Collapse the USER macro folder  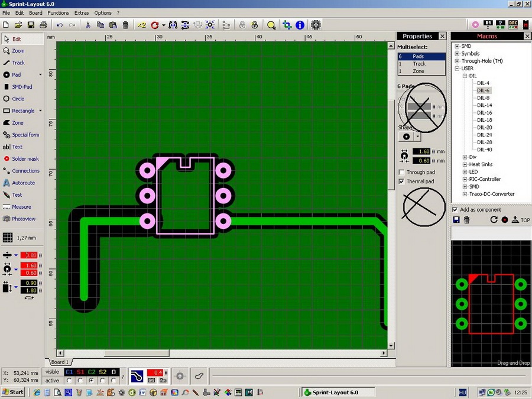coord(457,69)
